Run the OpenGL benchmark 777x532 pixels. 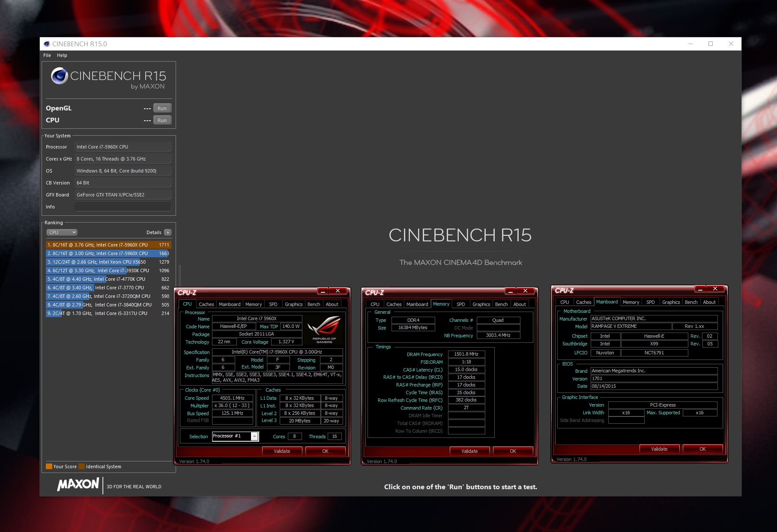tap(162, 108)
